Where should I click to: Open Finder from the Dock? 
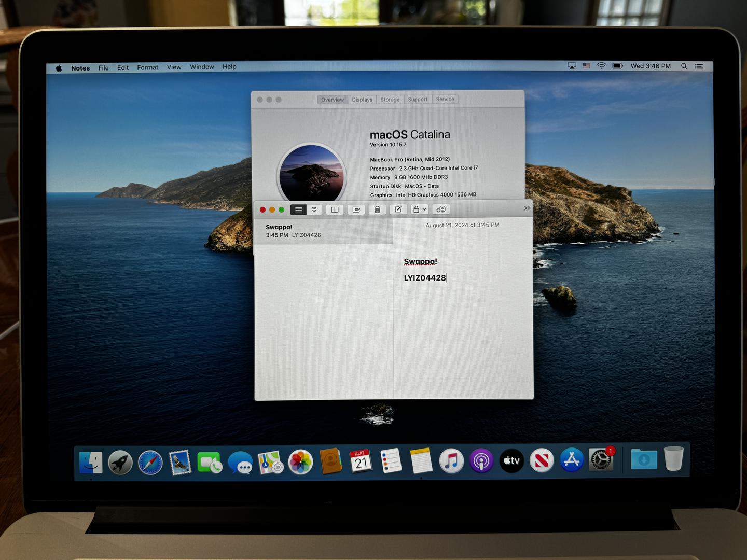pos(91,462)
